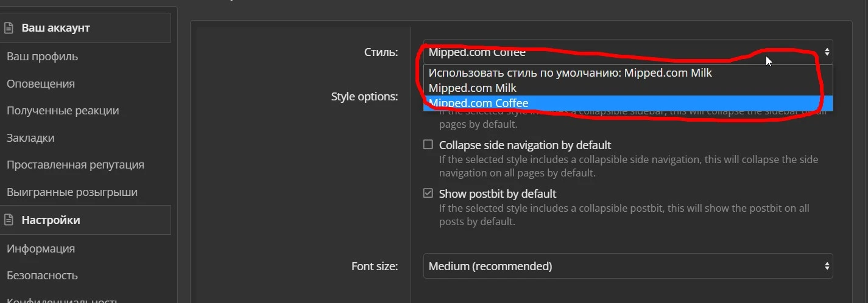
Task: Select highlighted Mipped.com Coffee option
Action: 628,103
